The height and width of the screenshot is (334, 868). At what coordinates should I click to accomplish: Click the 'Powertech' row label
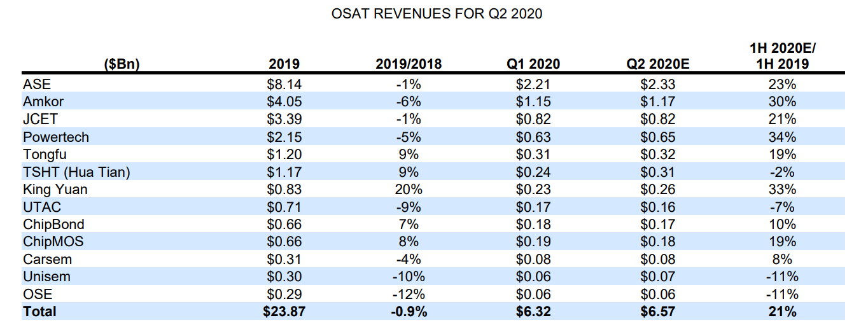click(x=56, y=137)
